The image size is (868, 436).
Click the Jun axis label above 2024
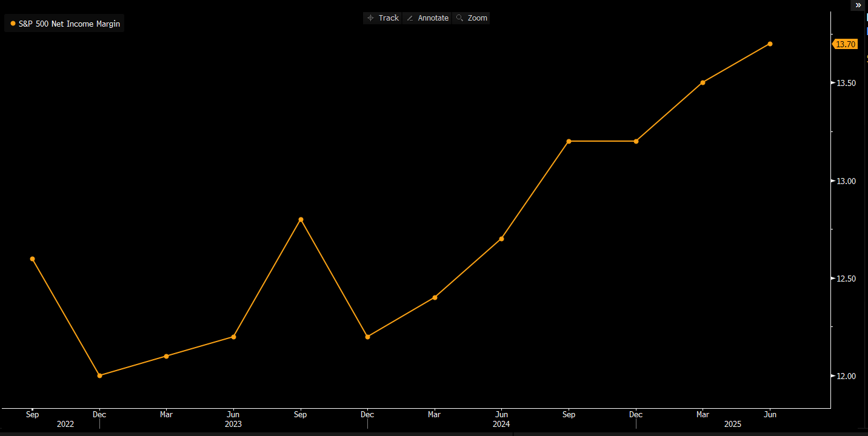pos(501,415)
